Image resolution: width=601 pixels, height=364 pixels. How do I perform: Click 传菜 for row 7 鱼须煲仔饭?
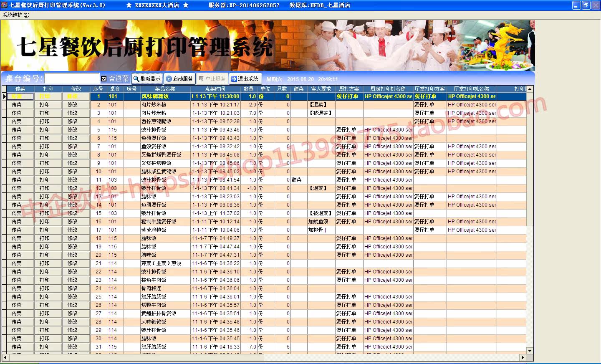point(20,147)
